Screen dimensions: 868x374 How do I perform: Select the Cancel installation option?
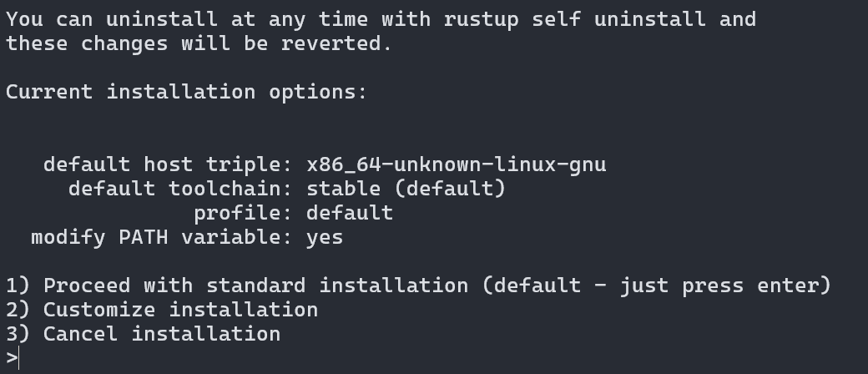tap(162, 334)
